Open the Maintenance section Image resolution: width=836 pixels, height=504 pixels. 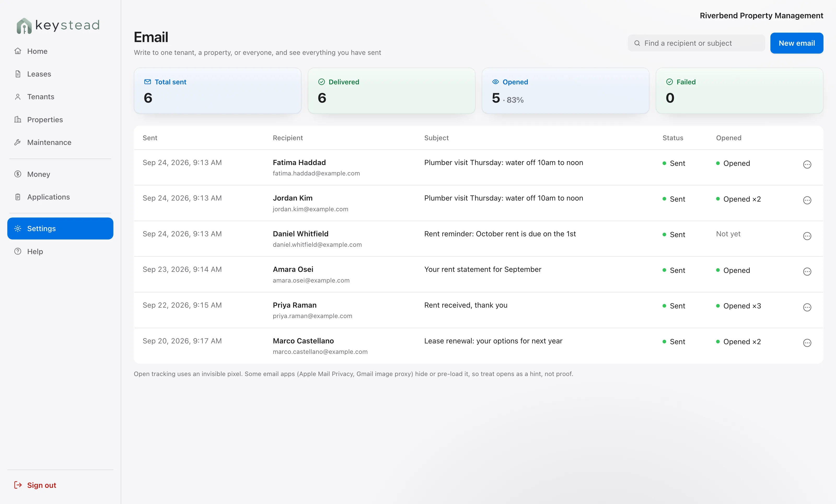click(60, 142)
